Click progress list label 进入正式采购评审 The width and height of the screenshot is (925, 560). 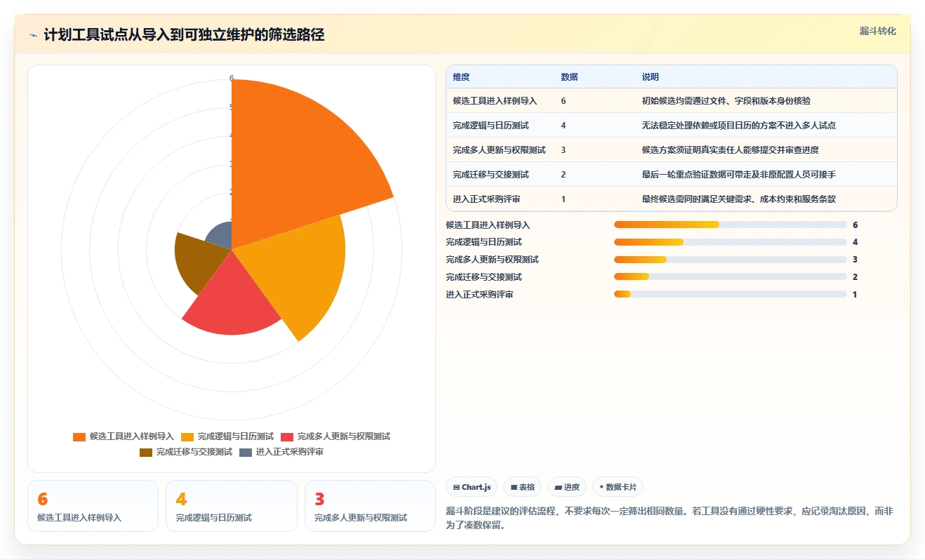click(479, 295)
